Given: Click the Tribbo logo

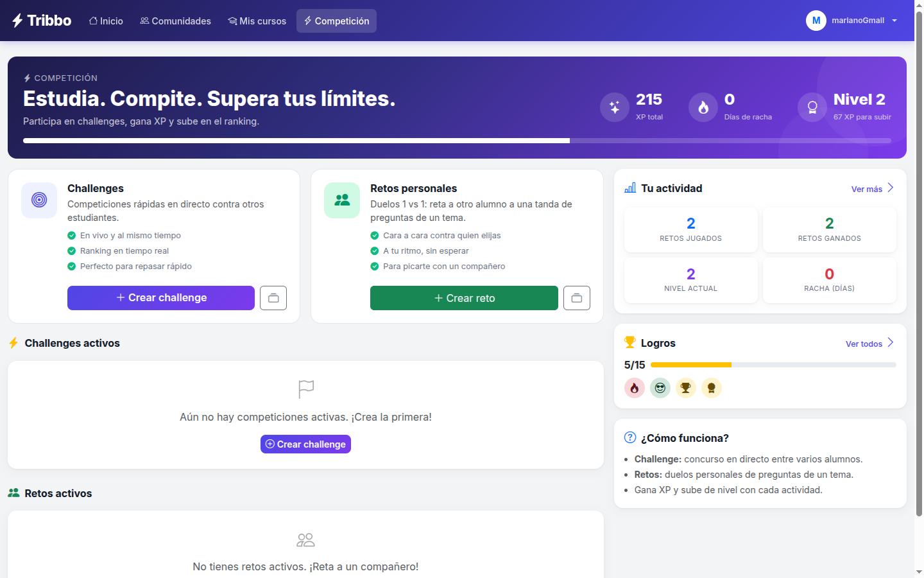Looking at the screenshot, I should (x=42, y=21).
